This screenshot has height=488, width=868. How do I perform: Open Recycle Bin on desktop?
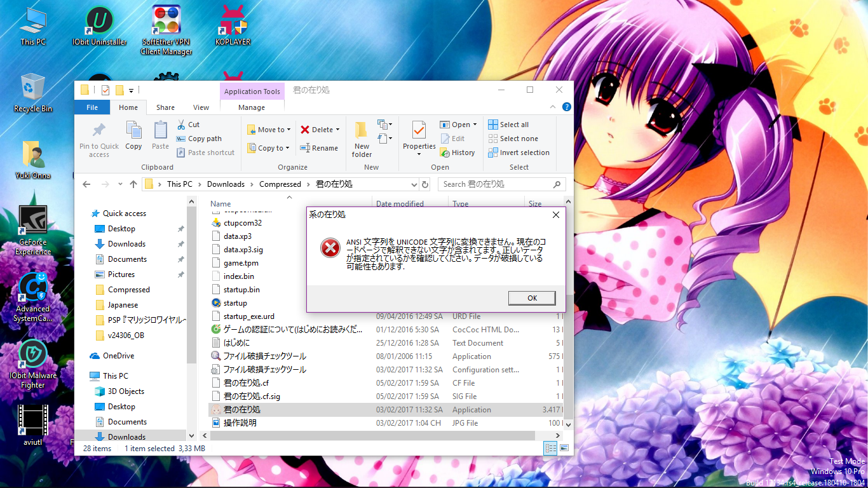[x=33, y=93]
